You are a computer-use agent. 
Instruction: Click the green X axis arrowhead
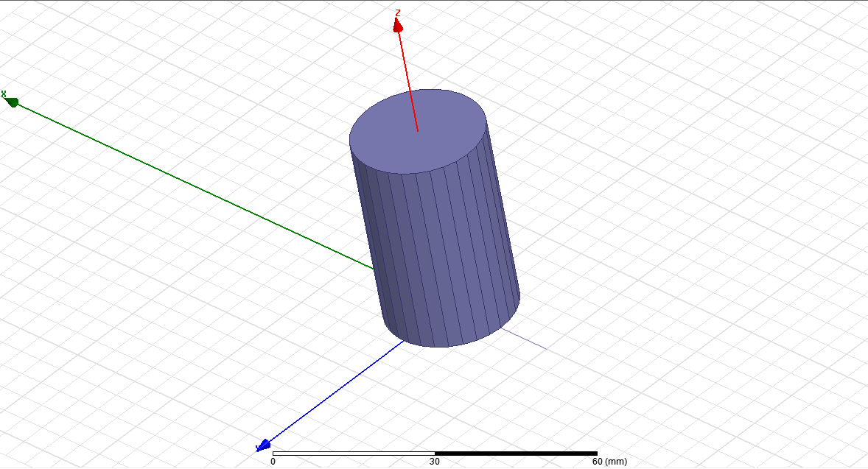12,101
